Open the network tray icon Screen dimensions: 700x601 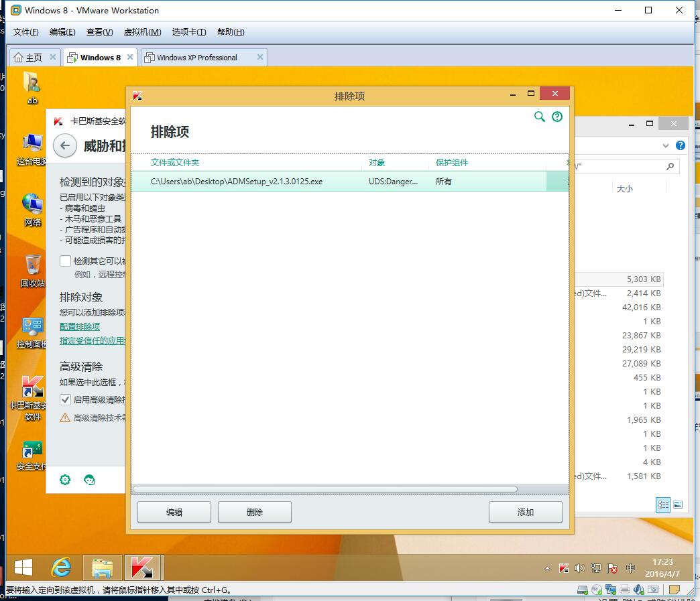coord(596,568)
